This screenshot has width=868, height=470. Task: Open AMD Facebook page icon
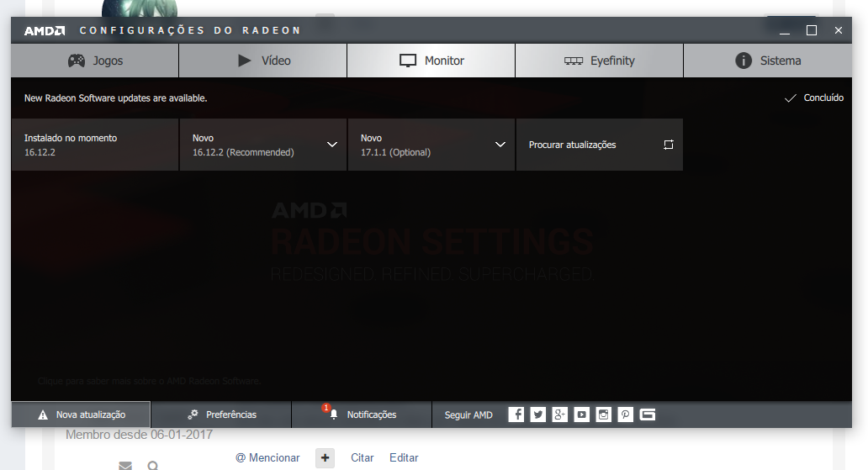coord(516,414)
